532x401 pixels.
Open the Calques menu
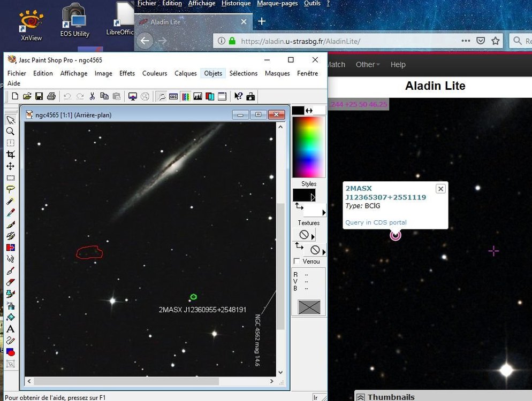click(186, 73)
